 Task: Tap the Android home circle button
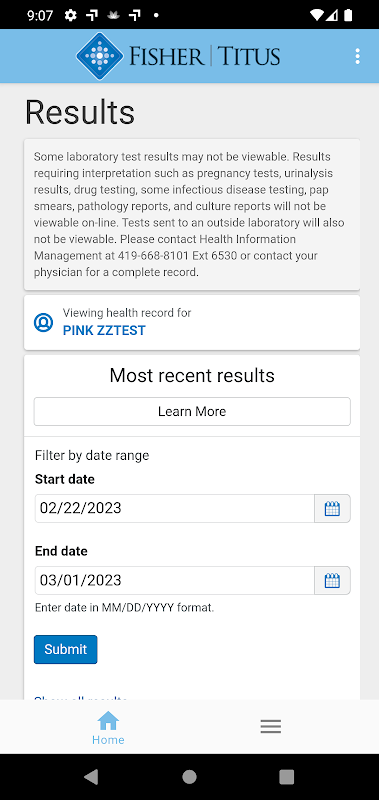[x=189, y=777]
